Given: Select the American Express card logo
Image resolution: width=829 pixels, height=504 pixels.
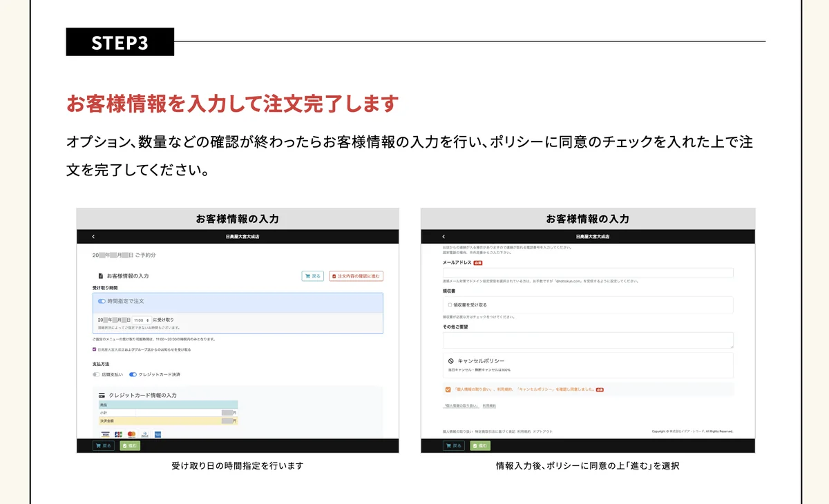Looking at the screenshot, I should [x=158, y=434].
